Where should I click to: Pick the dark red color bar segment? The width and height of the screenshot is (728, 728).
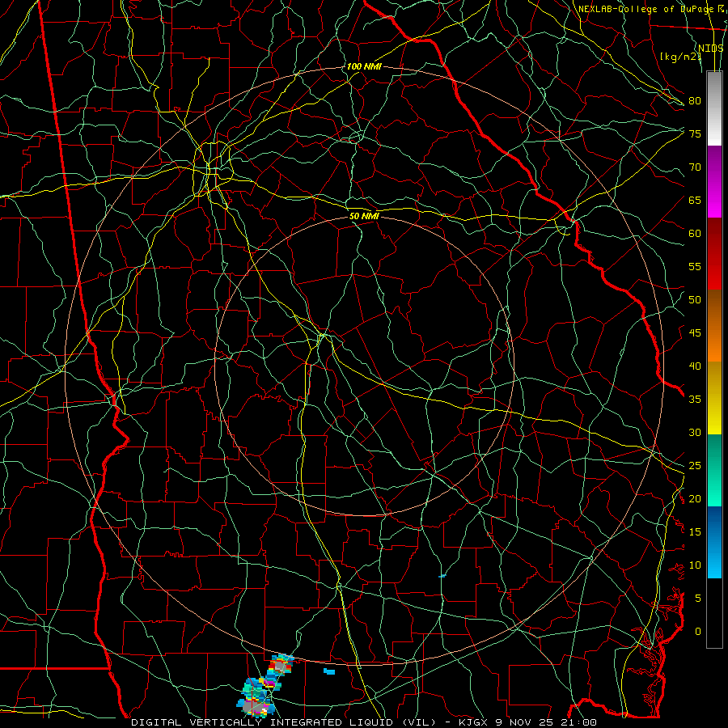coord(714,254)
